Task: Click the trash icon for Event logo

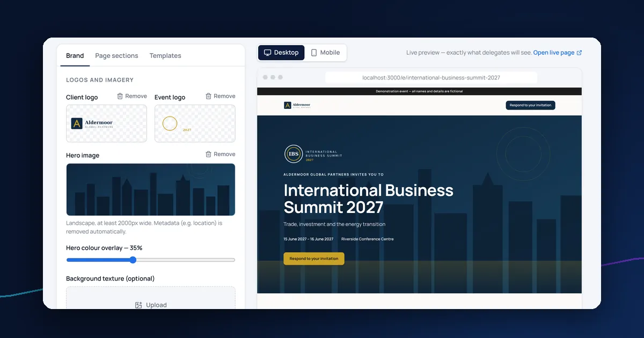Action: click(x=208, y=96)
